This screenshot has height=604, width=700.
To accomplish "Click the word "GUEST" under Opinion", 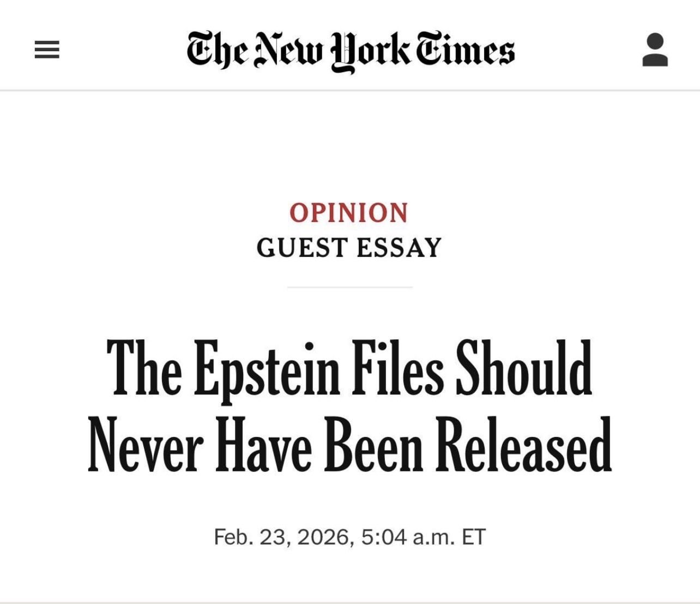I will click(302, 248).
